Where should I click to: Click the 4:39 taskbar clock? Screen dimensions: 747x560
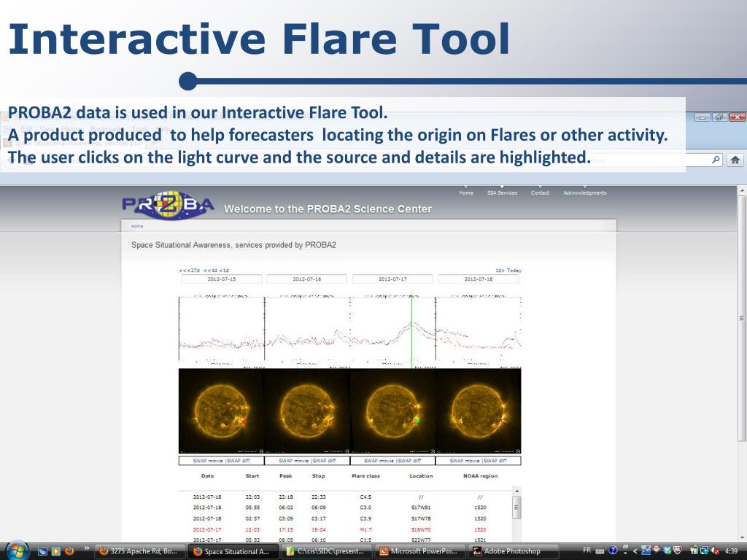pos(731,551)
